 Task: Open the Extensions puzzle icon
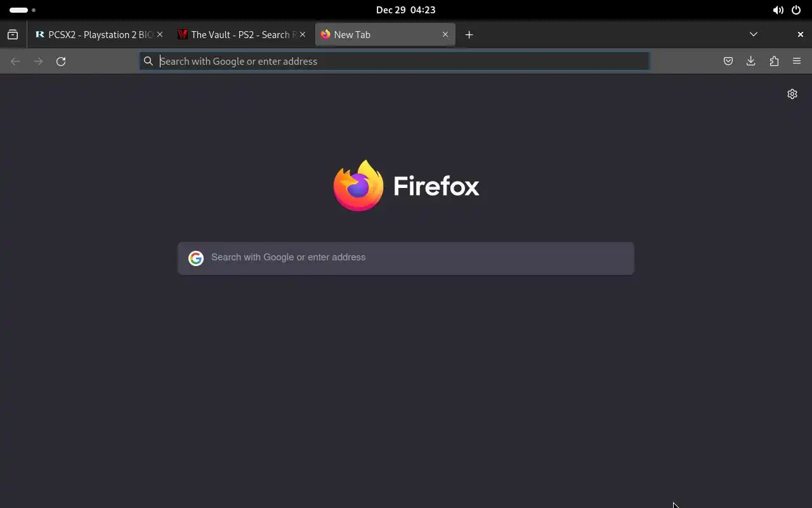pyautogui.click(x=774, y=62)
